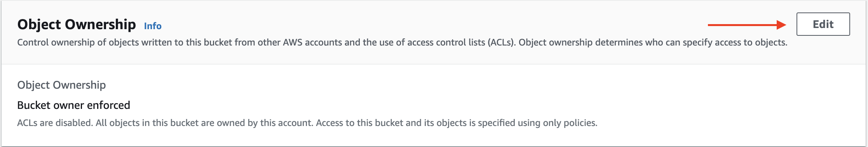Click the 'Control ownership of objects' description

pos(402,42)
